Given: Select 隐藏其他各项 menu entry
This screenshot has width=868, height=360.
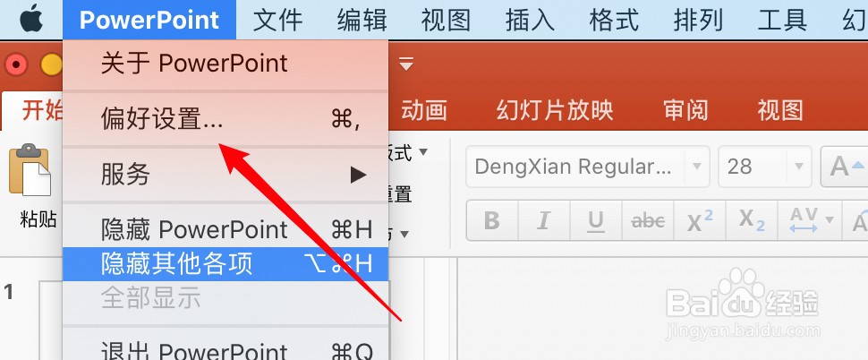Looking at the screenshot, I should [226, 264].
